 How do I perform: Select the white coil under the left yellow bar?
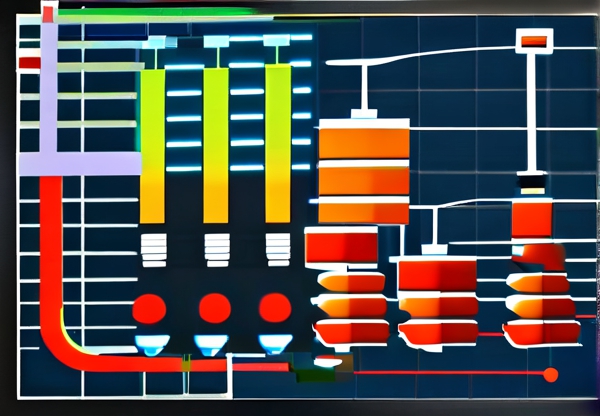(153, 249)
